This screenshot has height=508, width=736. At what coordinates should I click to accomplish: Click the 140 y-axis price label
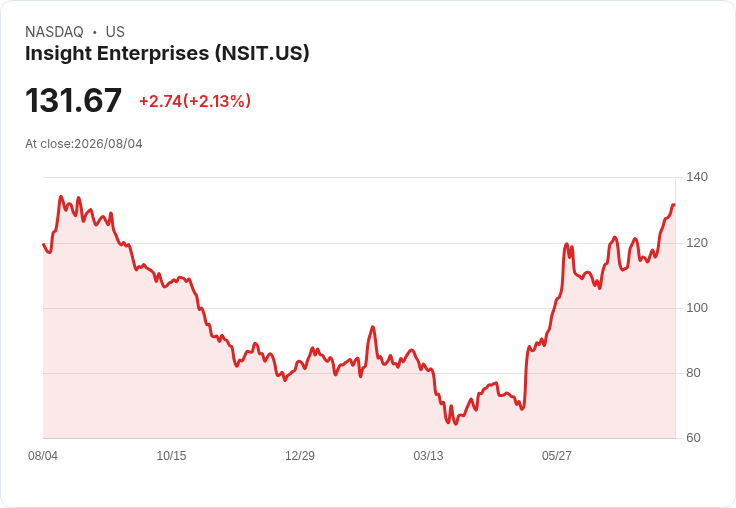click(697, 177)
